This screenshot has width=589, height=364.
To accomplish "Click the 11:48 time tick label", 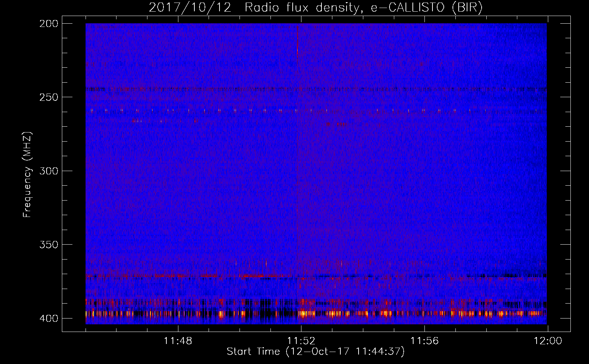I will coord(178,341).
